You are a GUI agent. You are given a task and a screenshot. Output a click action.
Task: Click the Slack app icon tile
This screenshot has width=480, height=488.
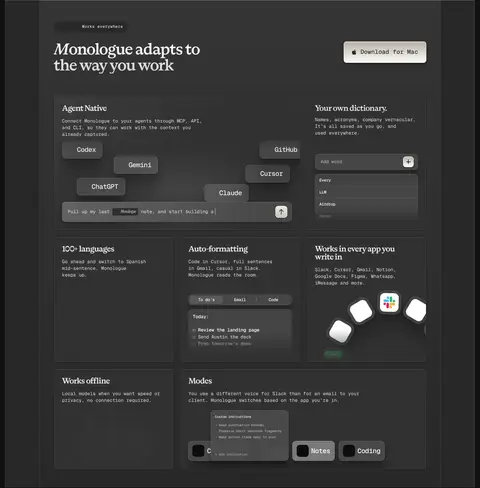389,302
